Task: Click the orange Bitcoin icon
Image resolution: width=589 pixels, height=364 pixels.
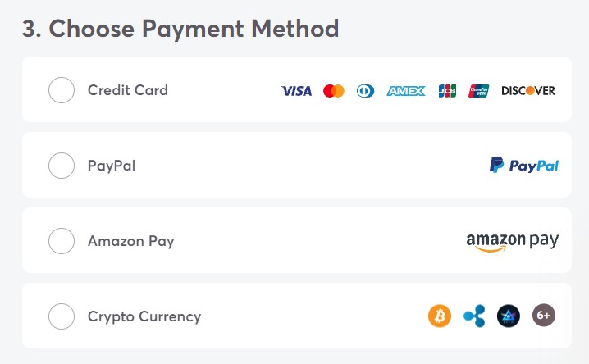Action: coord(440,316)
